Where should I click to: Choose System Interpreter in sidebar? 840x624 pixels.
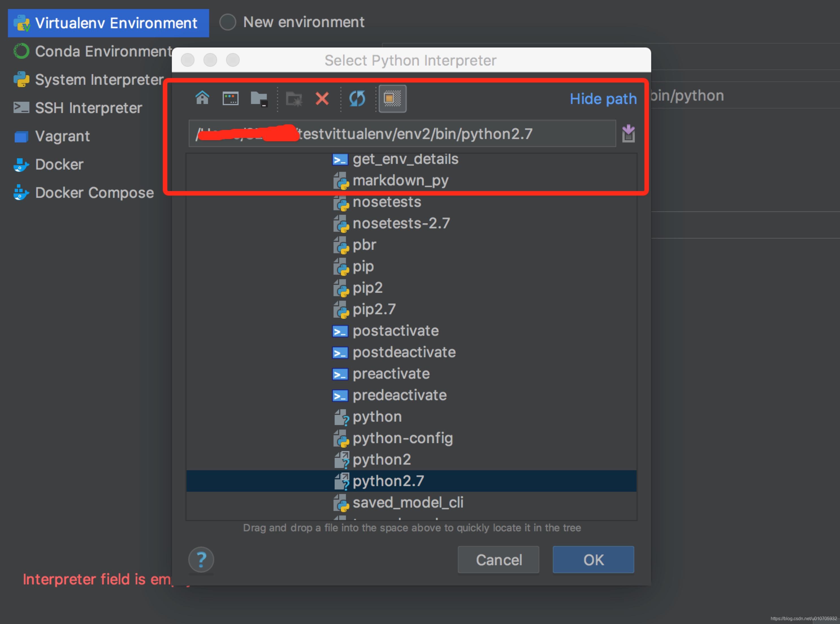[88, 80]
